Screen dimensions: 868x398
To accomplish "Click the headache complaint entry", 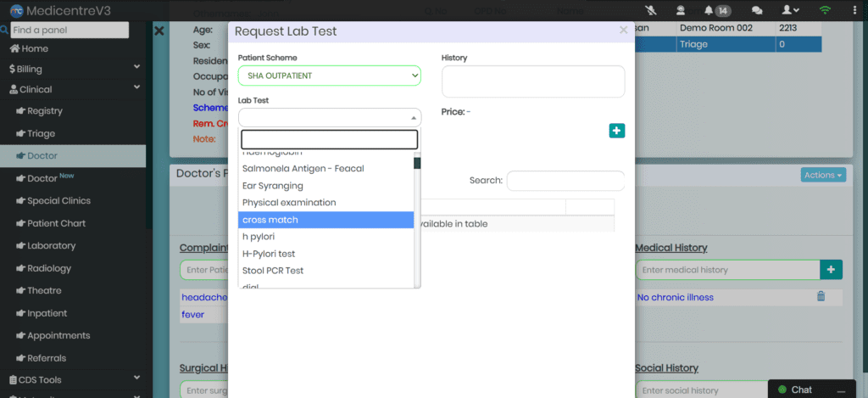I will click(204, 298).
